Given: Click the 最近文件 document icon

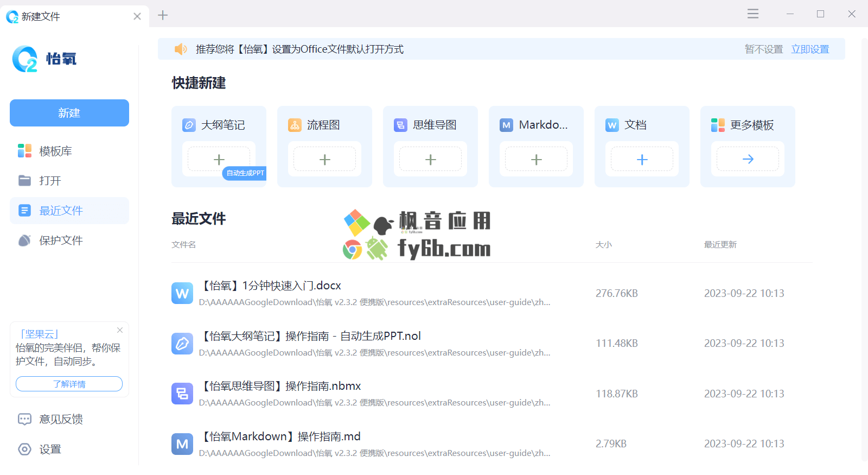Looking at the screenshot, I should pos(24,211).
